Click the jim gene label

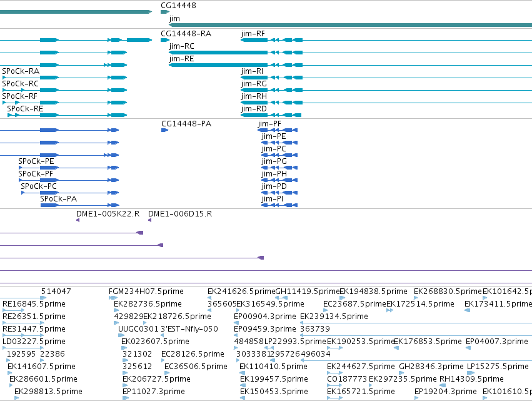[x=174, y=19]
